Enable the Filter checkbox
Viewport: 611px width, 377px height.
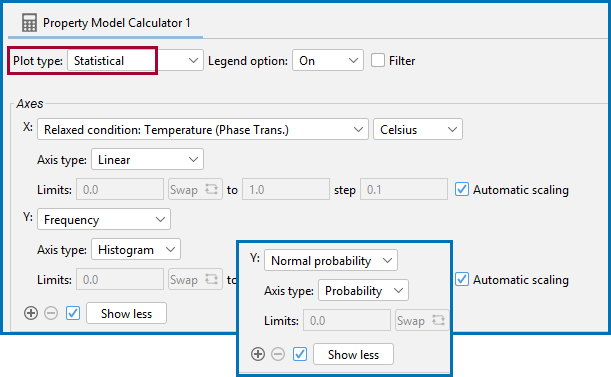tap(378, 60)
